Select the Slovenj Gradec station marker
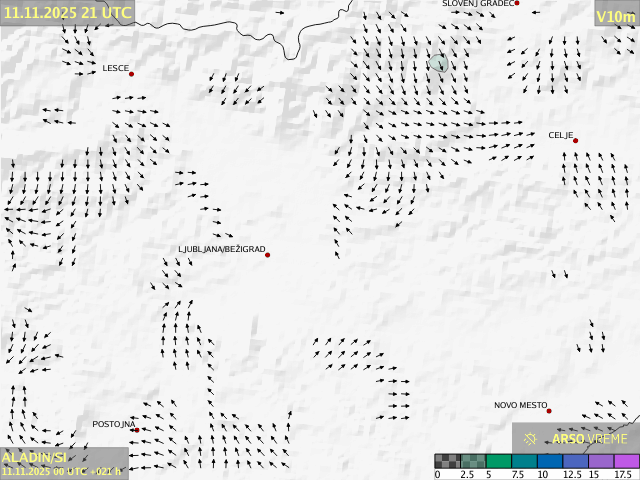This screenshot has width=640, height=480. coord(517,3)
